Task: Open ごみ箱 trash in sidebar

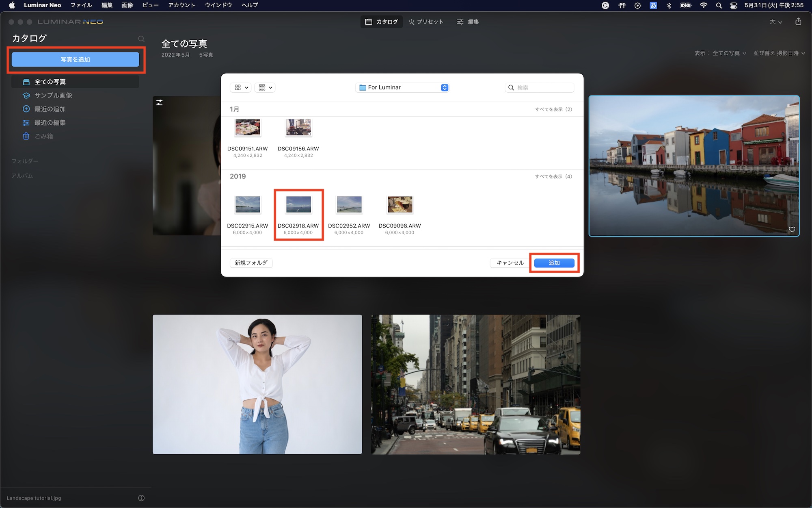Action: pyautogui.click(x=43, y=136)
